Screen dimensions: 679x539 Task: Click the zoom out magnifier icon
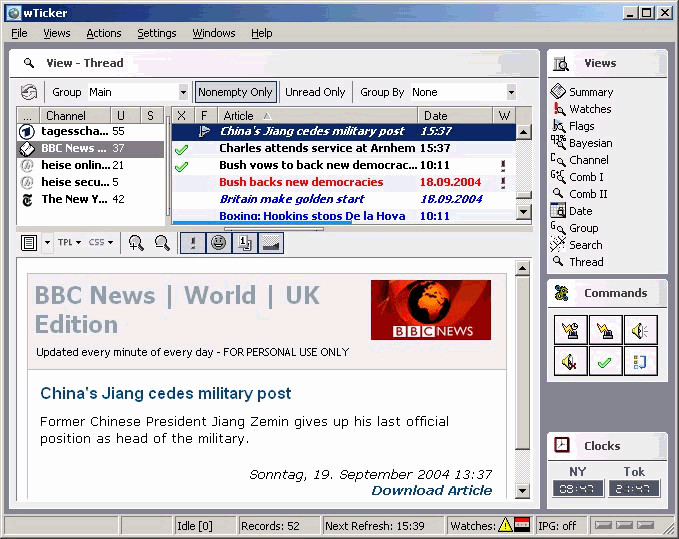click(162, 243)
